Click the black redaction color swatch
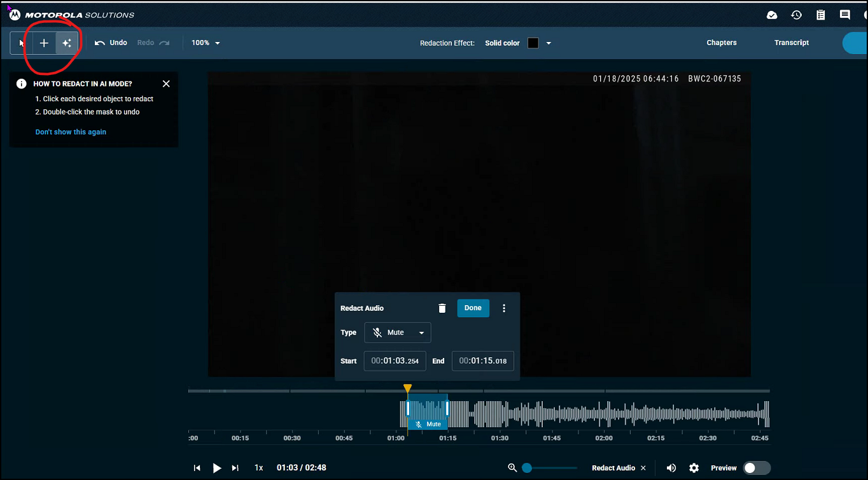This screenshot has height=480, width=868. click(533, 43)
